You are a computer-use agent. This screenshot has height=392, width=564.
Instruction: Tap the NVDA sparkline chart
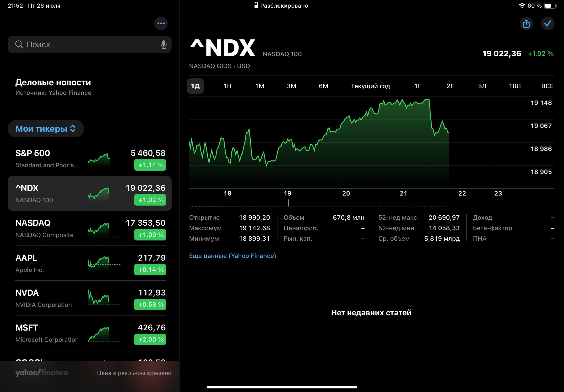click(x=104, y=298)
